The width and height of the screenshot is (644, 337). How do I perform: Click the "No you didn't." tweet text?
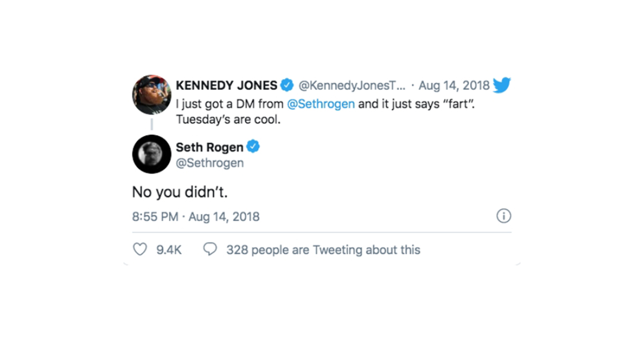(x=180, y=192)
